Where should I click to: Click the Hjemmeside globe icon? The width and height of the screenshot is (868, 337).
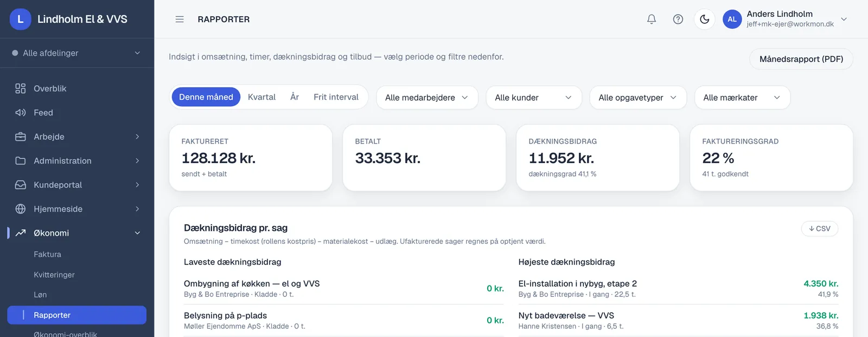coord(21,209)
